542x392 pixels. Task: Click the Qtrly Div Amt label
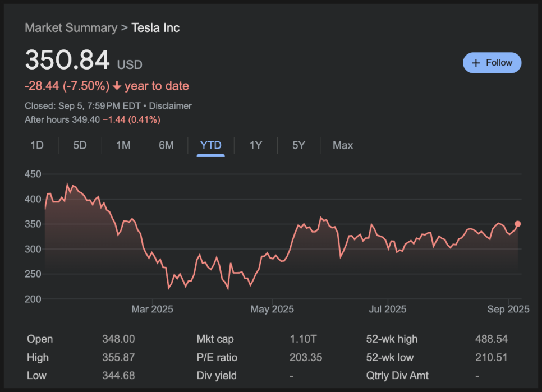397,375
